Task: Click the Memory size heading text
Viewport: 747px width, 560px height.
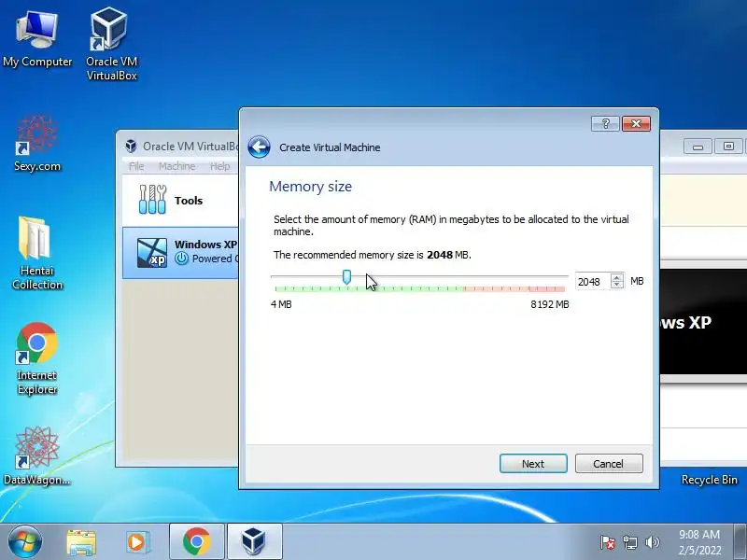Action: 310,186
